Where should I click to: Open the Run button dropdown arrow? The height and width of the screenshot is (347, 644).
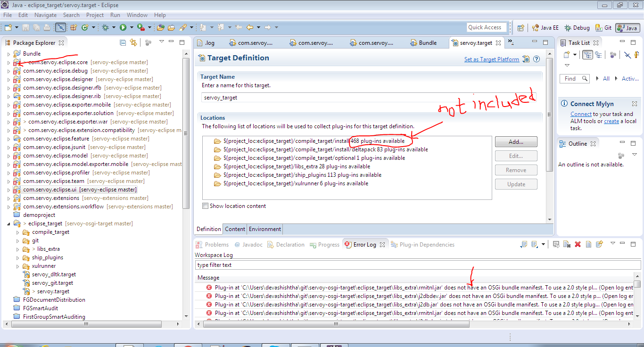coord(132,27)
